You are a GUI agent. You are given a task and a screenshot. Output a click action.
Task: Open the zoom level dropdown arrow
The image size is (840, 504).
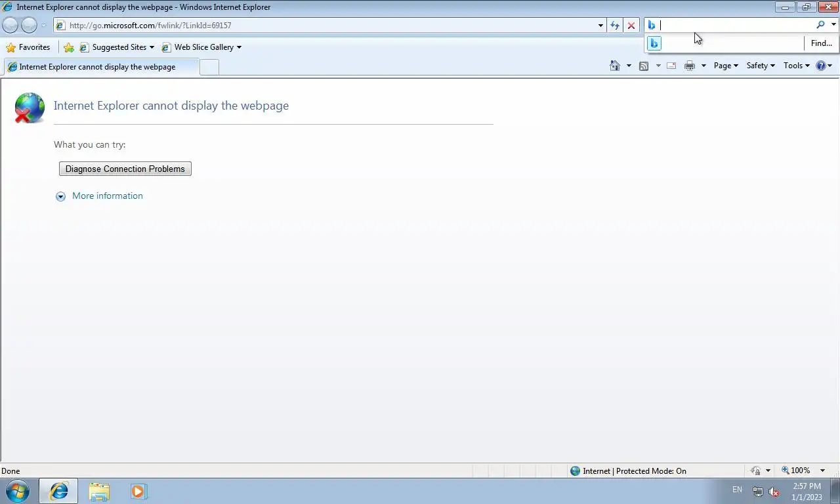tap(822, 471)
